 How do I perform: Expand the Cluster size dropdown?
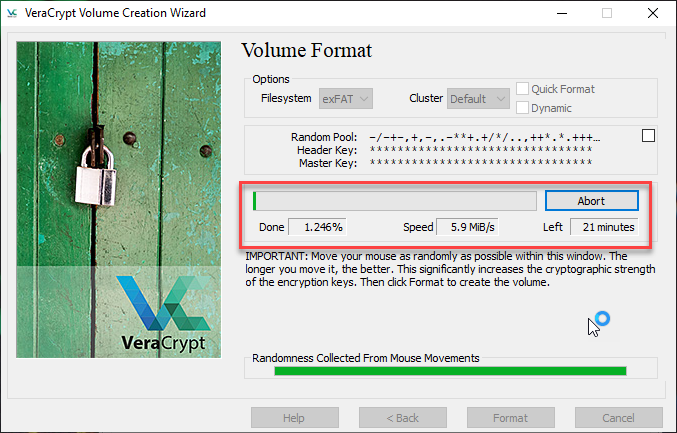coord(477,99)
